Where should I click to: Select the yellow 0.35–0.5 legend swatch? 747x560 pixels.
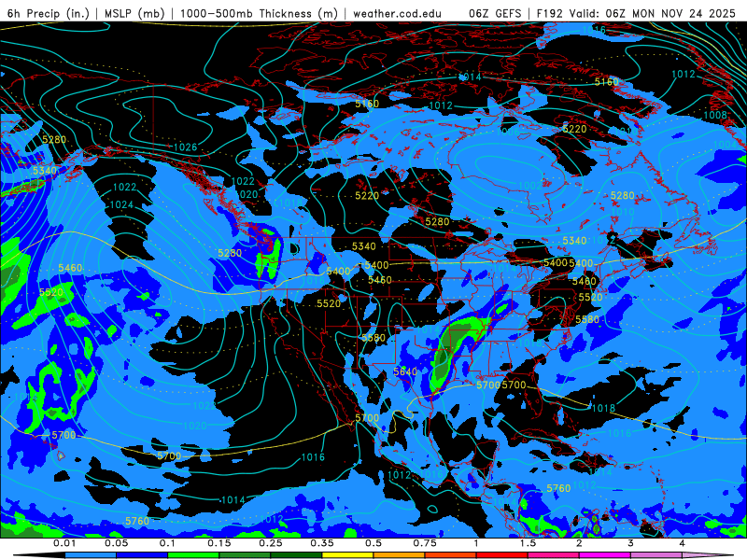pyautogui.click(x=347, y=555)
